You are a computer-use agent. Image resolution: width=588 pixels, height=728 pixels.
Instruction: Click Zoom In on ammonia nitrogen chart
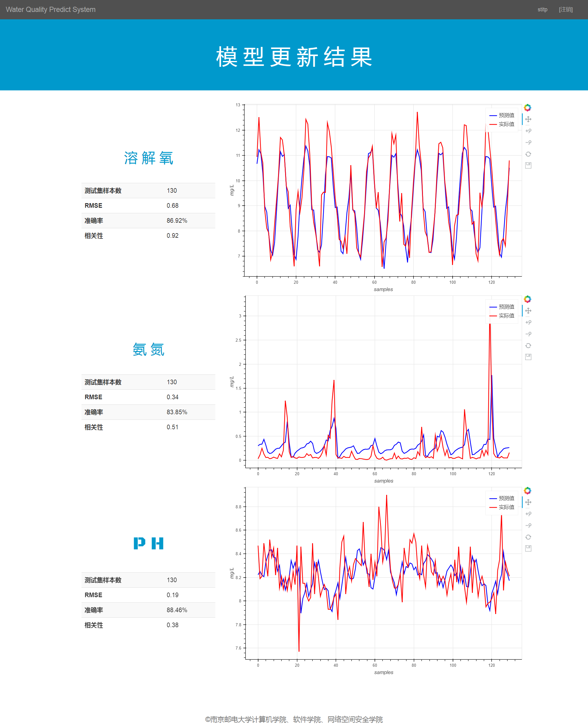[528, 322]
